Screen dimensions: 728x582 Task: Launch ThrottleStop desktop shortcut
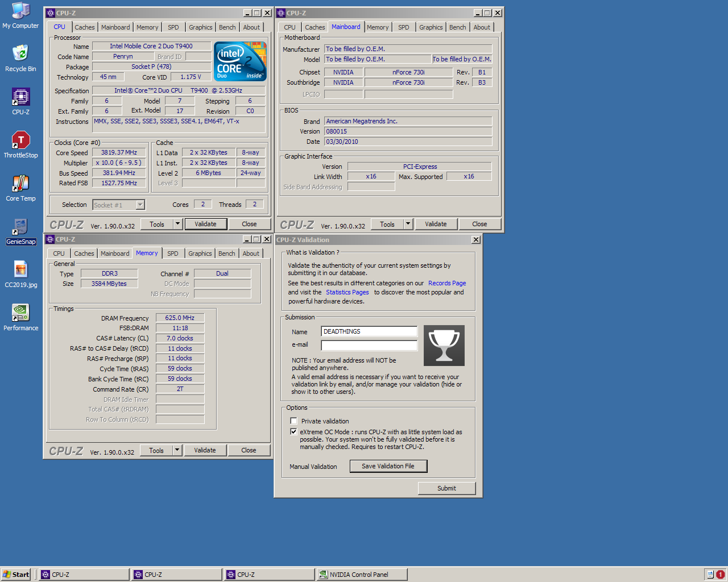(20, 144)
